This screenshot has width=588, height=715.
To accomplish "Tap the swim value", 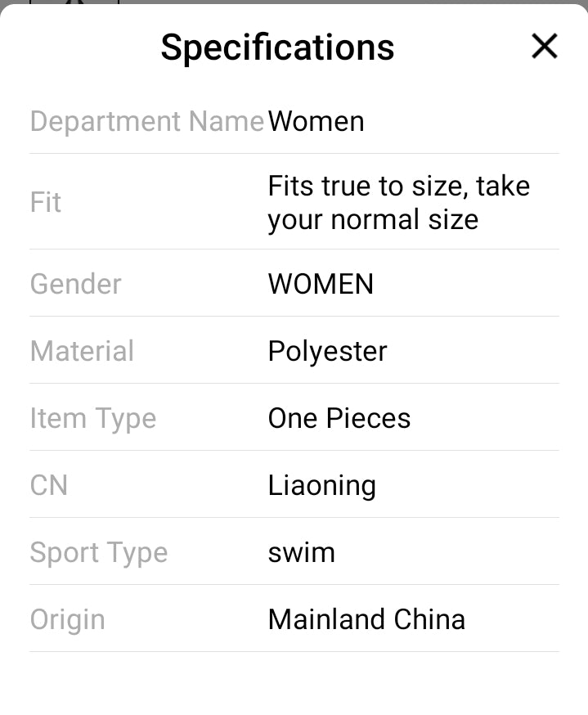I will coord(301,552).
